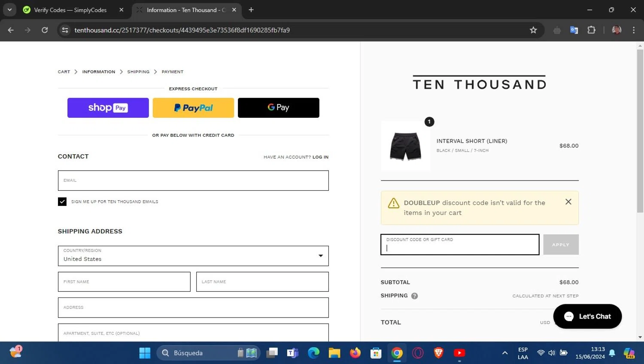This screenshot has height=364, width=644.
Task: Open Opera from the taskbar
Action: 418,353
